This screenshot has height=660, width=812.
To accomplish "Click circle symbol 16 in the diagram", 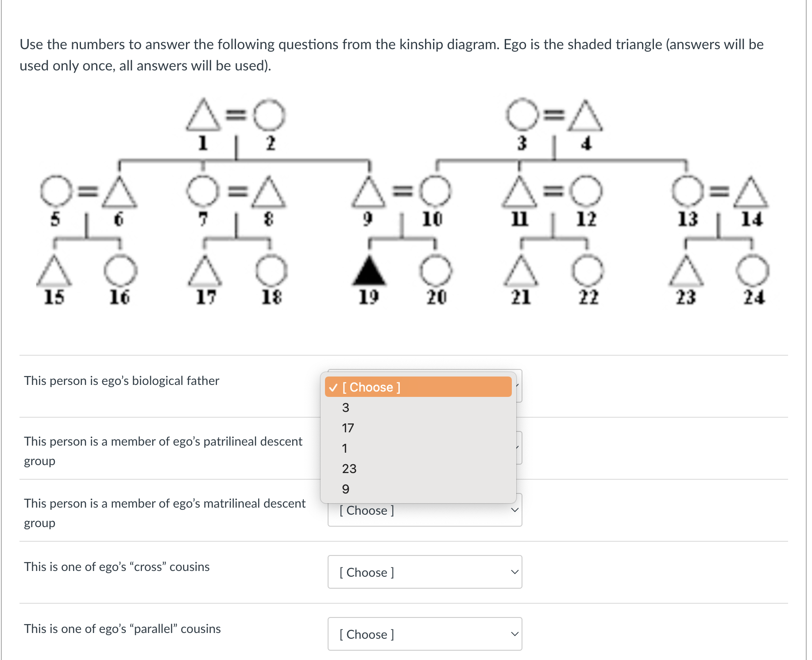I will point(120,271).
